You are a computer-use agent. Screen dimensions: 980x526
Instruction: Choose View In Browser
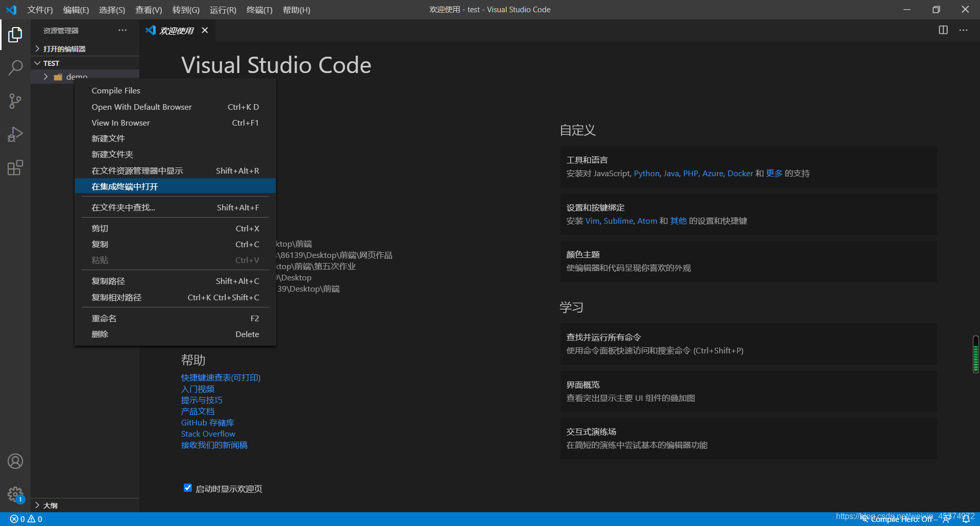175,123
